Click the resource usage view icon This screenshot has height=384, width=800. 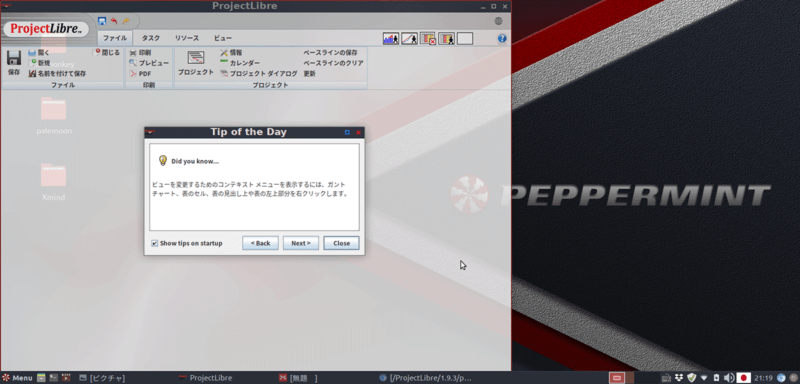click(x=446, y=39)
